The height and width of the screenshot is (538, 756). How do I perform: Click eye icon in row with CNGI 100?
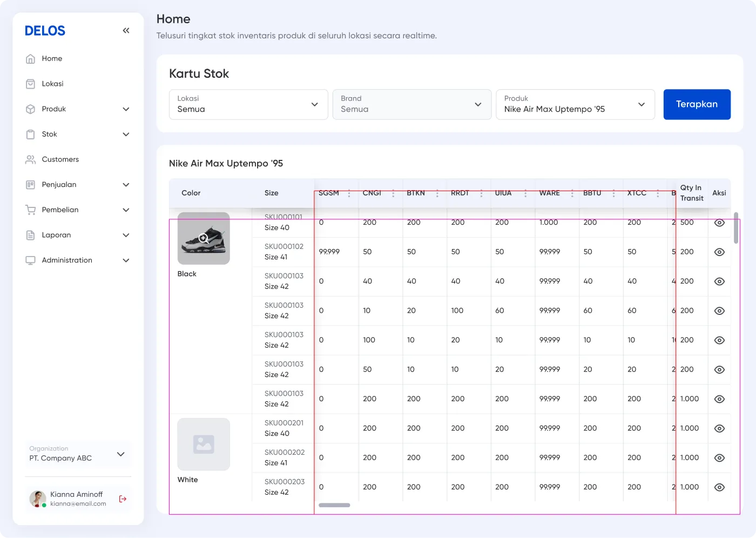719,340
